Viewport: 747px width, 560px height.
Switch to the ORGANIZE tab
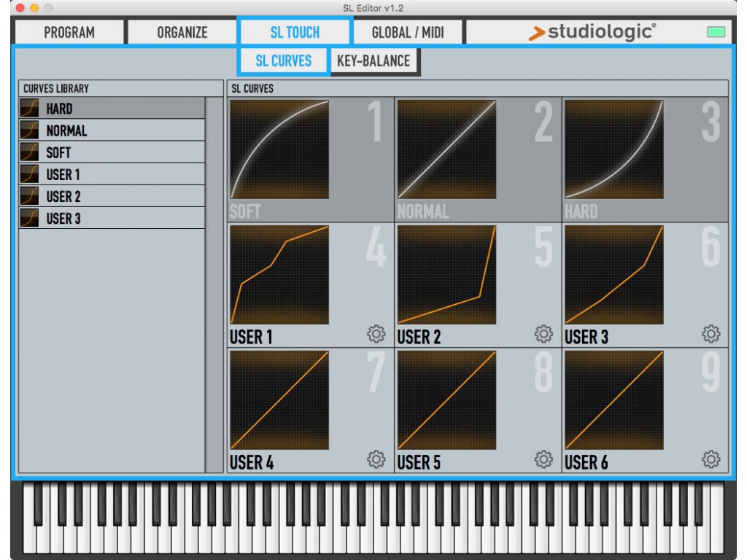182,32
